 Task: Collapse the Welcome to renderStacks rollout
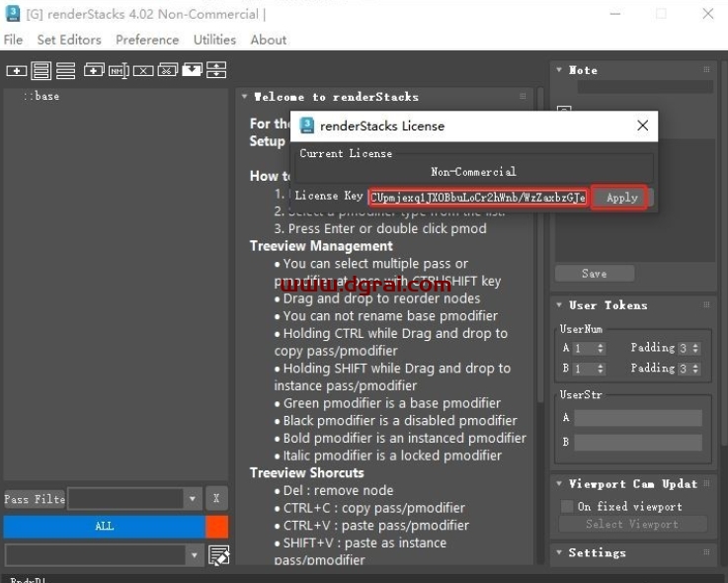click(244, 96)
